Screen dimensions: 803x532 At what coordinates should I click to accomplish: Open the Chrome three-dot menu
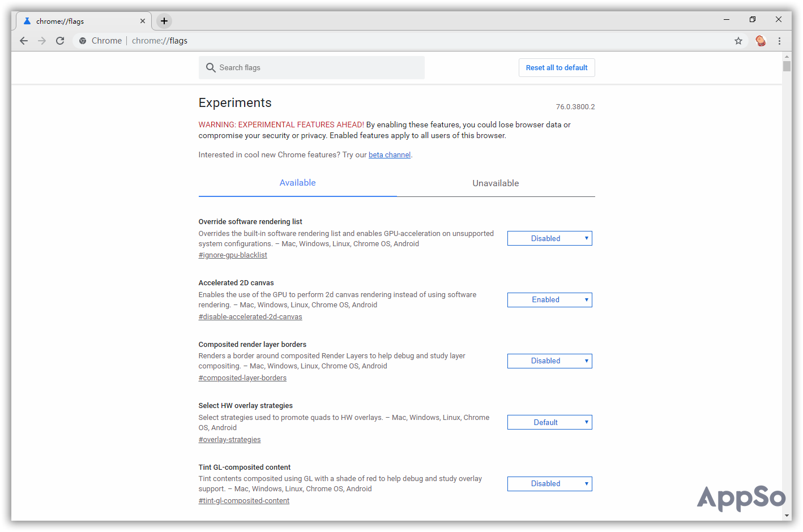[x=780, y=41]
